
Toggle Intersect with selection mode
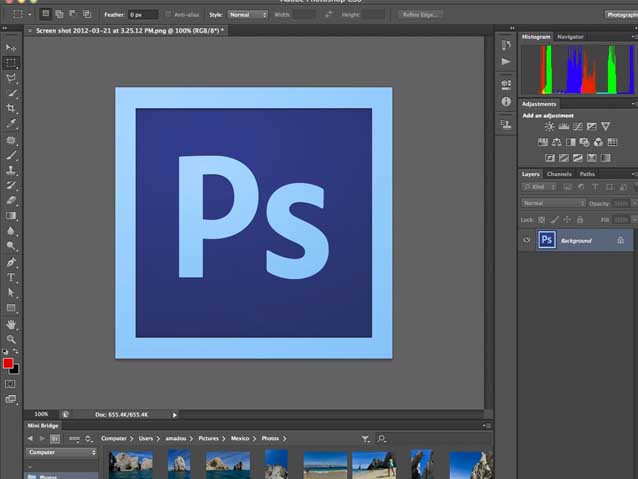coord(87,14)
